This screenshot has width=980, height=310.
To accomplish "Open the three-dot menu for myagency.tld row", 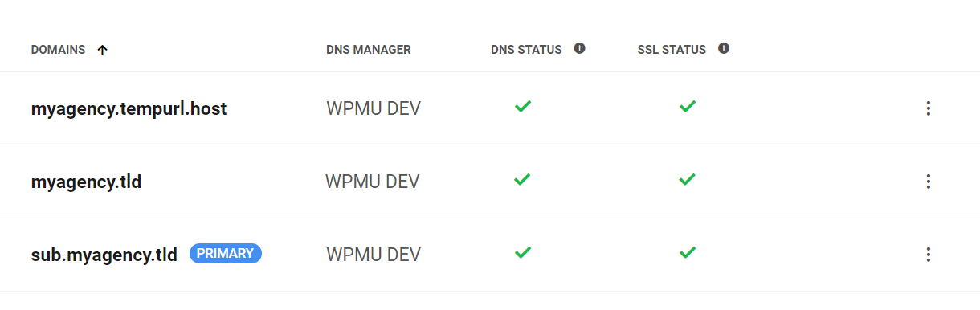I will point(928,182).
